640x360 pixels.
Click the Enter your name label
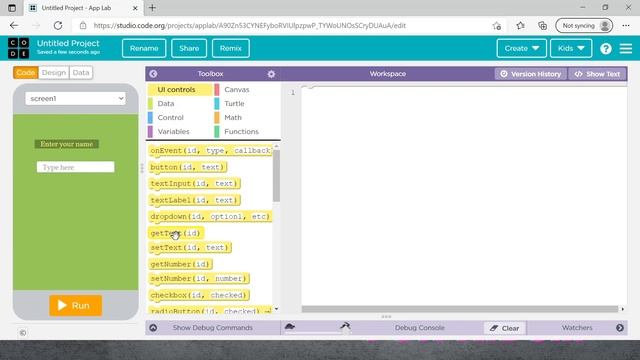coord(67,144)
